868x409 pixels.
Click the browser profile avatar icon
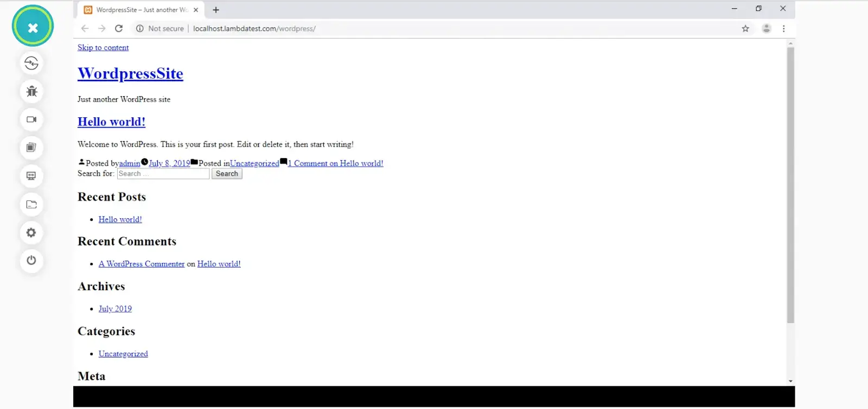pos(766,28)
